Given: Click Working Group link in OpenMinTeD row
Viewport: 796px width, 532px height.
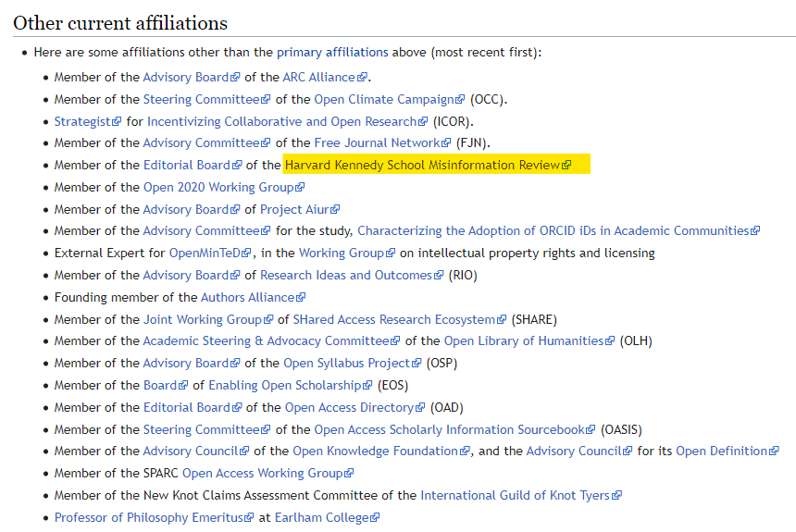Looking at the screenshot, I should tap(347, 254).
